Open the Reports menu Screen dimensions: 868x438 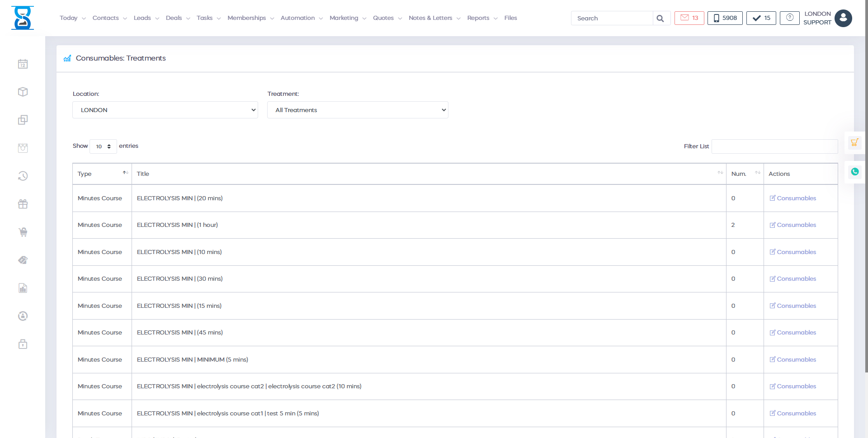[x=482, y=18]
